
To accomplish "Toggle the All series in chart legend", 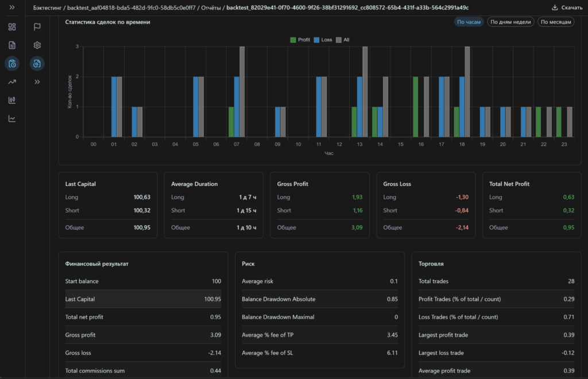I will coord(343,40).
